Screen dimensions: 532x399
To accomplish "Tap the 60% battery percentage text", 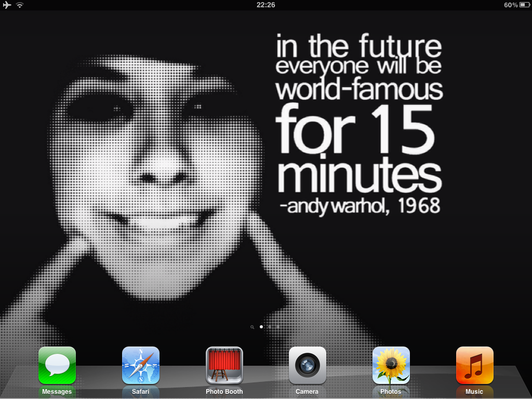I will 511,5.
